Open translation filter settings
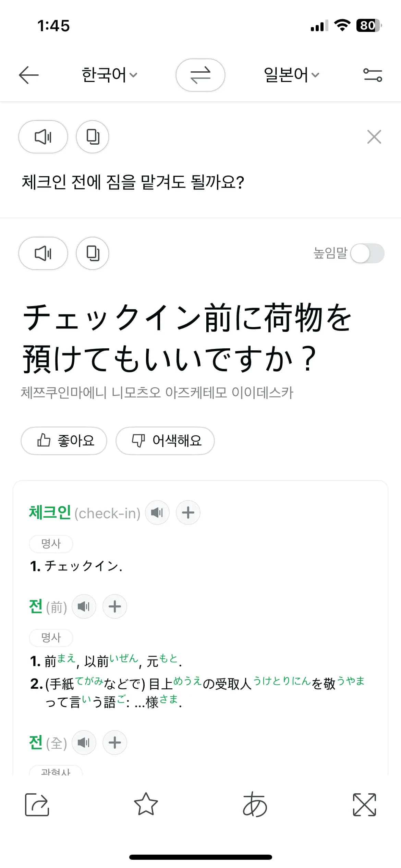The width and height of the screenshot is (401, 868). click(373, 75)
